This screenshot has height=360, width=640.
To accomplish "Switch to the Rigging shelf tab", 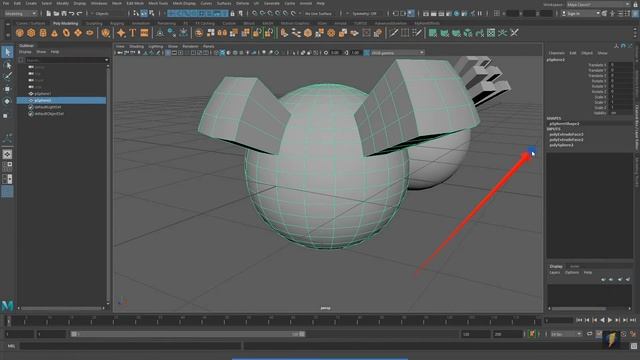I will [117, 24].
